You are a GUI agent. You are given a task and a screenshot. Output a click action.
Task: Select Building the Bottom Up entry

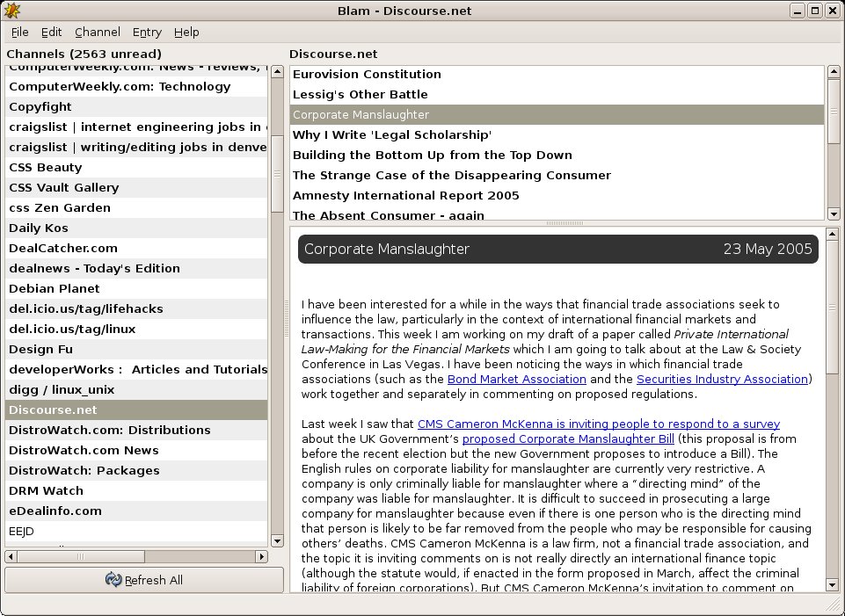[557, 155]
